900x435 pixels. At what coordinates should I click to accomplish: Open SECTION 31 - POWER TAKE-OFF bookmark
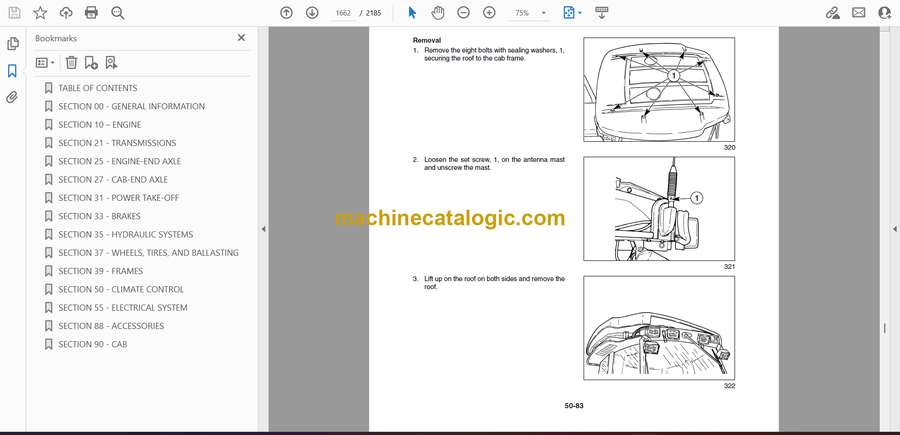click(x=119, y=198)
